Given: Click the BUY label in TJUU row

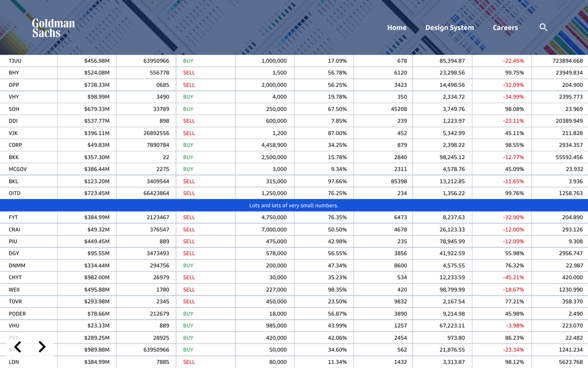Looking at the screenshot, I should (x=188, y=61).
